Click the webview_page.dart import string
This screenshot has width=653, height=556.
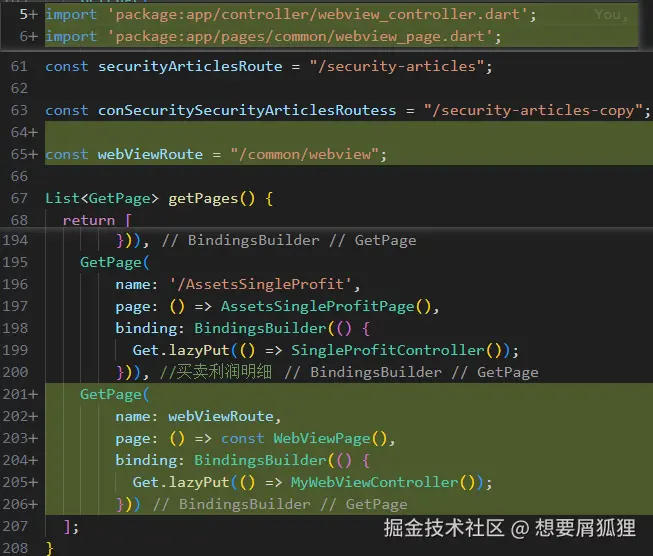(301, 37)
